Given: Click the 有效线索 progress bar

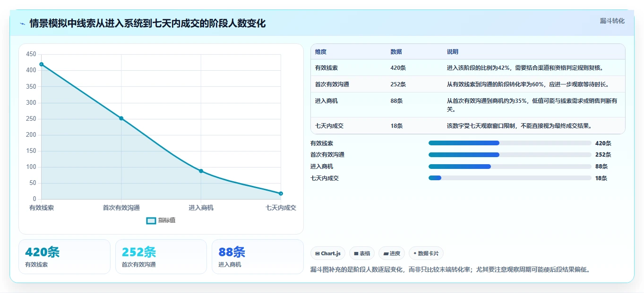Looking at the screenshot, I should click(510, 143).
